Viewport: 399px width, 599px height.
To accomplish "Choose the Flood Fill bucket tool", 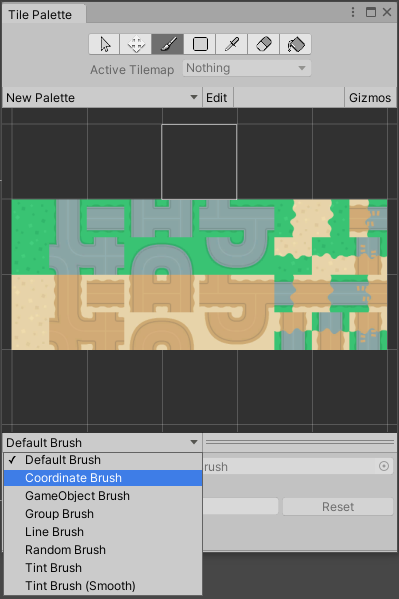I will 295,44.
